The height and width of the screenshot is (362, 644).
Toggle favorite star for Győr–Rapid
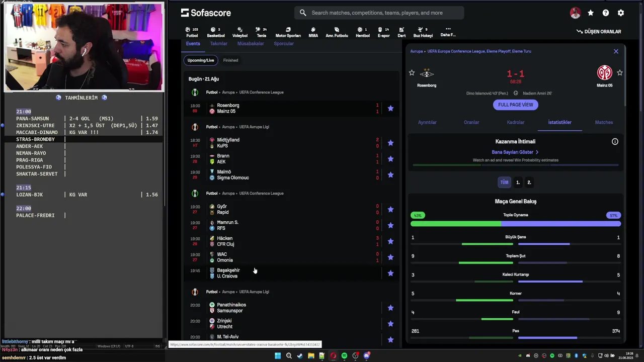tap(390, 209)
